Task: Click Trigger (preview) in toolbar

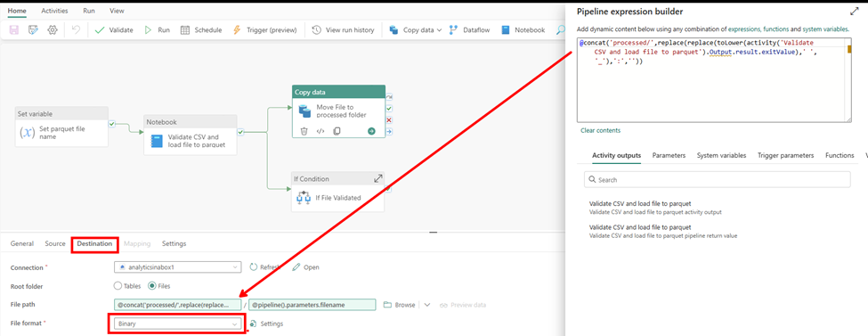Action: tap(264, 30)
